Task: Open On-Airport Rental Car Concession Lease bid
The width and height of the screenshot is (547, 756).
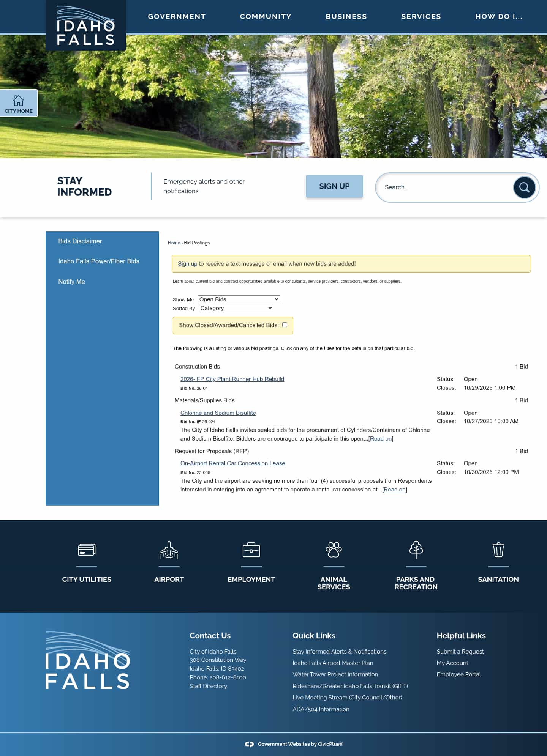Action: coord(232,463)
